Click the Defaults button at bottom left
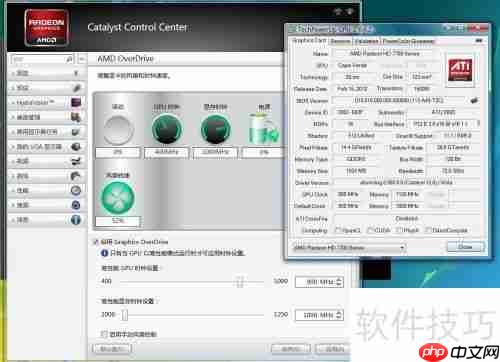This screenshot has height=362, width=500. pos(112,349)
